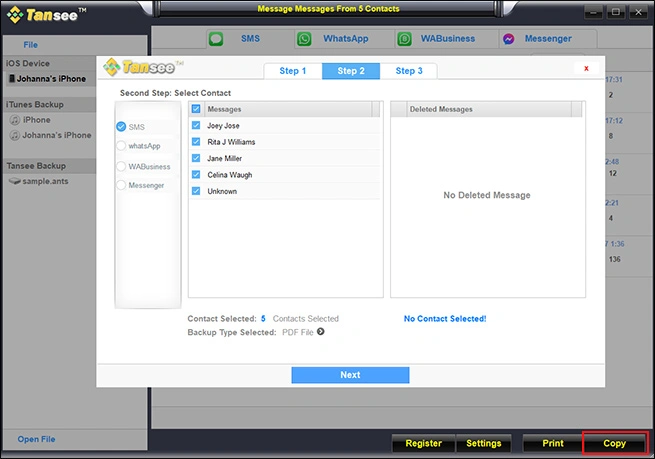The width and height of the screenshot is (655, 459).
Task: Select the sample.ants backup file
Action: point(46,181)
